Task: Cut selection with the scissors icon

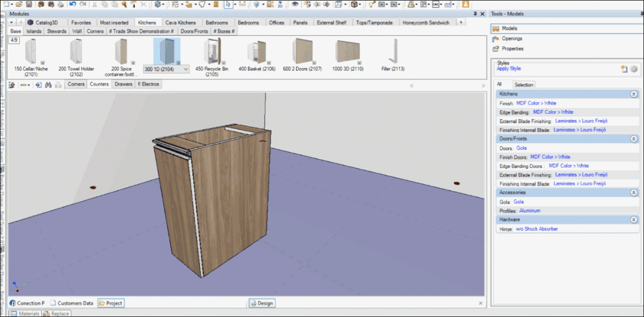Action: [x=94, y=4]
